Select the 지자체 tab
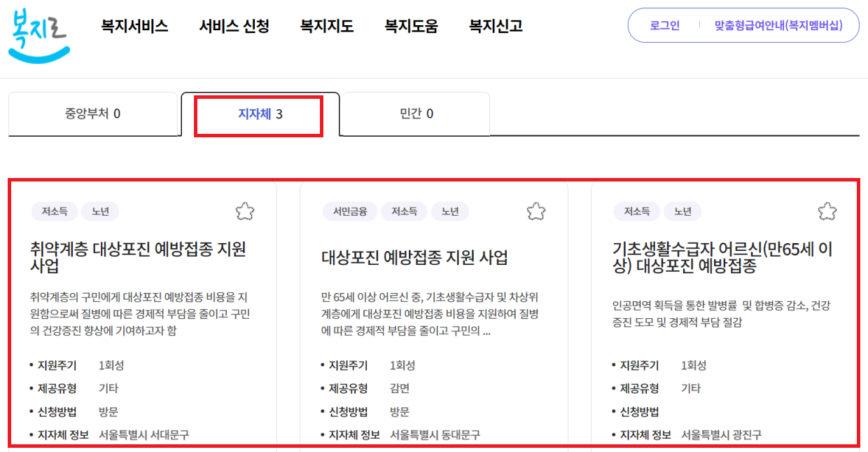The height and width of the screenshot is (452, 868). click(x=259, y=115)
